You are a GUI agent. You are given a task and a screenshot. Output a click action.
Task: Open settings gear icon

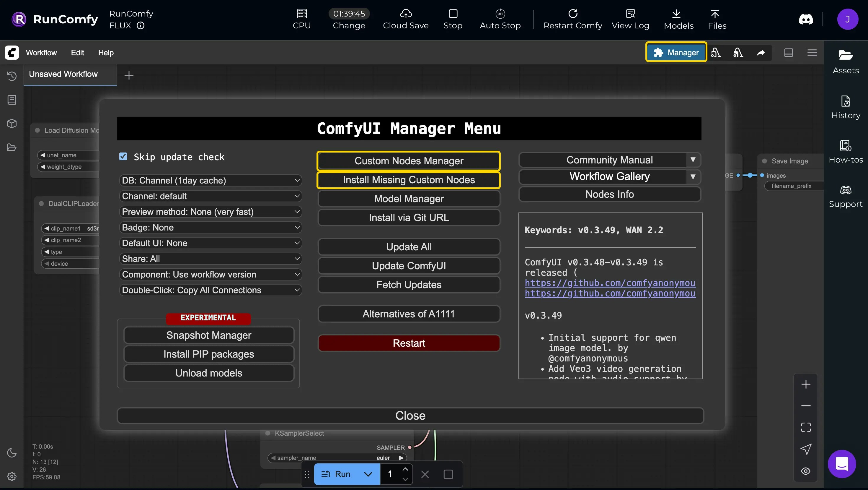pos(12,476)
